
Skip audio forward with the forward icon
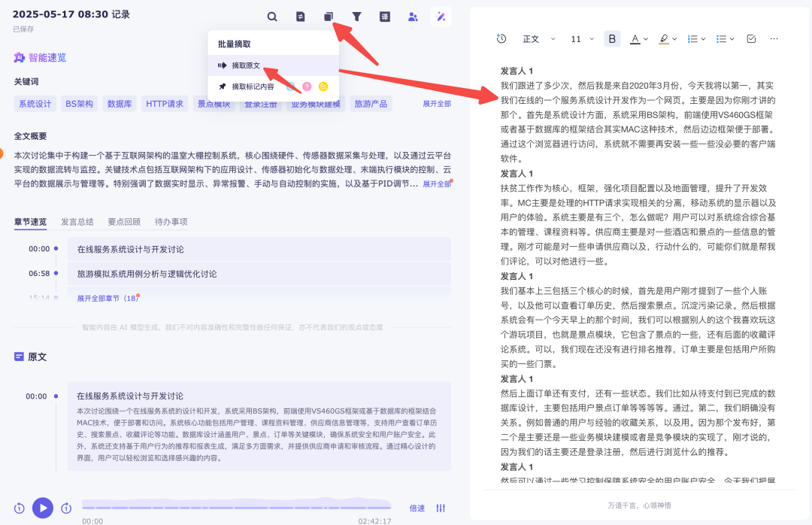point(66,508)
